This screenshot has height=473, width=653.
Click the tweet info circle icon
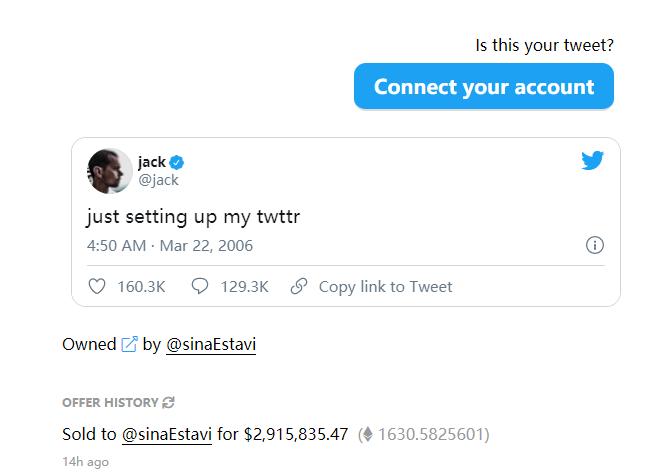click(x=594, y=245)
